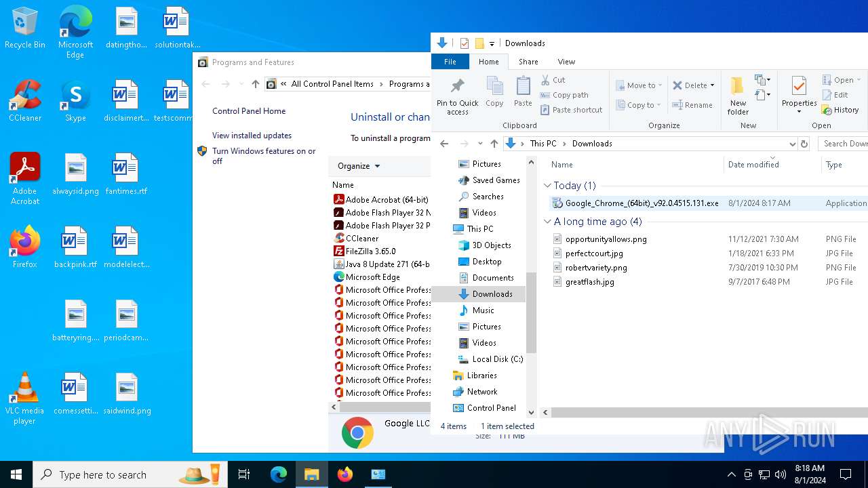Click View installed updates link
868x488 pixels.
coord(252,136)
